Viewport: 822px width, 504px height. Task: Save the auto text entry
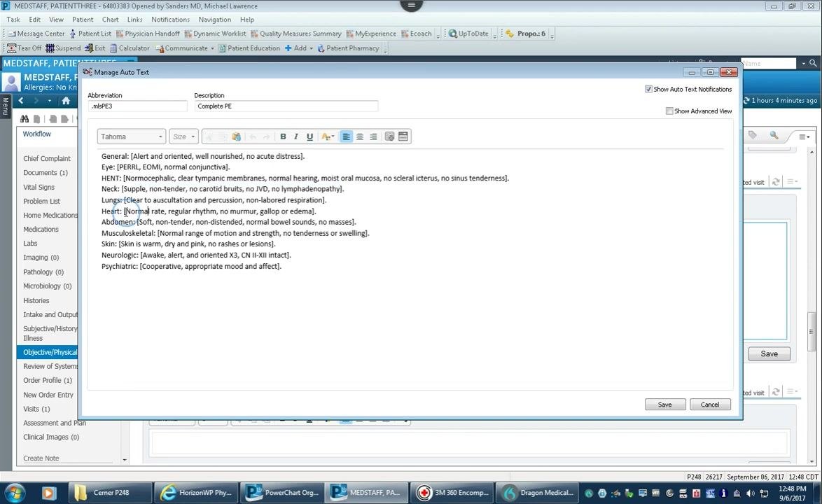664,405
